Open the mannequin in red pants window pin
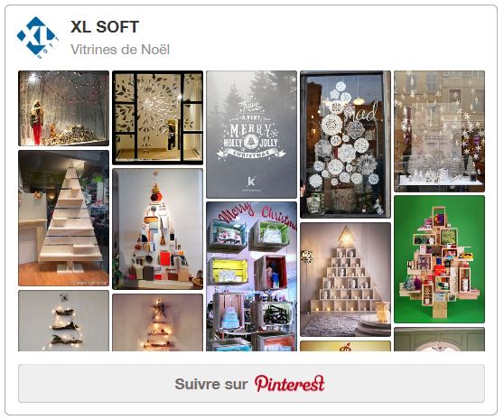504x420 pixels. pos(63,108)
